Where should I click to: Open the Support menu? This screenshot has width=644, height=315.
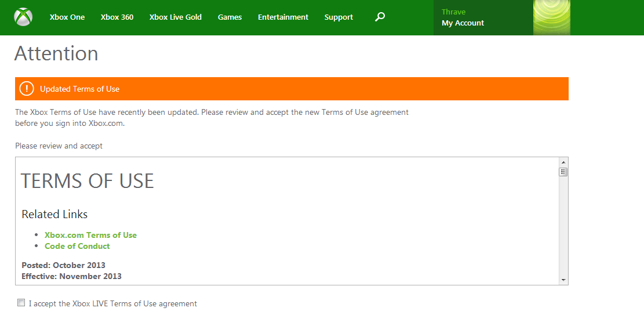click(x=339, y=17)
